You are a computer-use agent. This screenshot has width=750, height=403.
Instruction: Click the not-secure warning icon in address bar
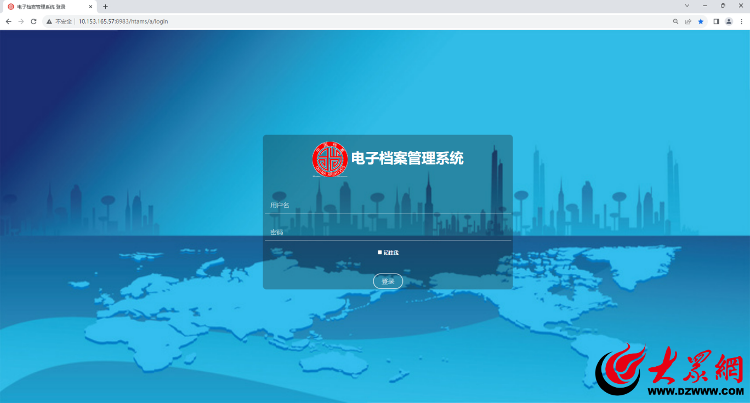pos(49,22)
